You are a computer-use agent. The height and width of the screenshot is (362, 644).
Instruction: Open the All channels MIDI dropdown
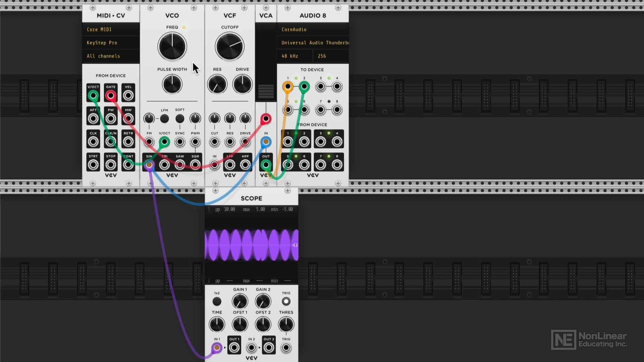111,56
